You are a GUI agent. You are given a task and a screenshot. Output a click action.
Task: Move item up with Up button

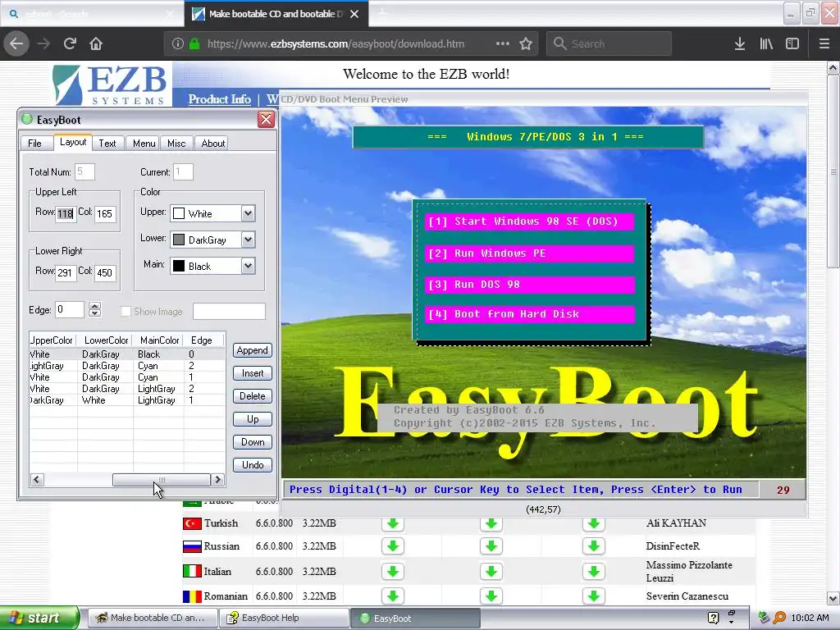click(253, 419)
